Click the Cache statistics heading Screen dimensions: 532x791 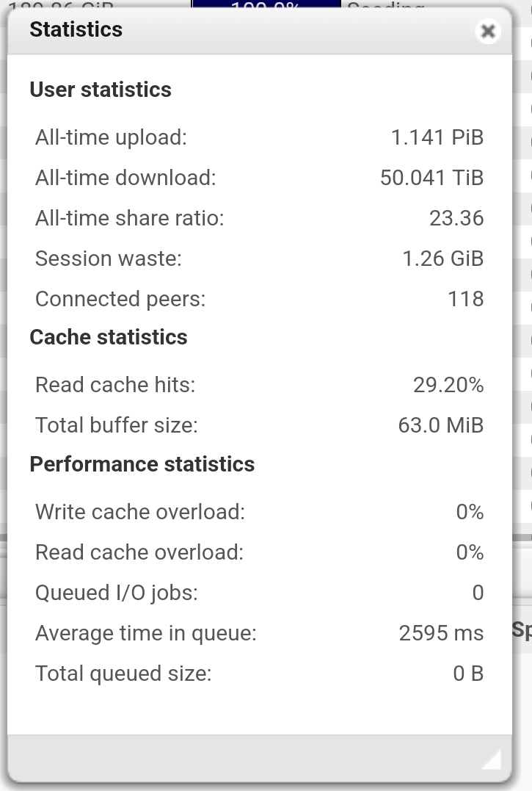point(109,337)
